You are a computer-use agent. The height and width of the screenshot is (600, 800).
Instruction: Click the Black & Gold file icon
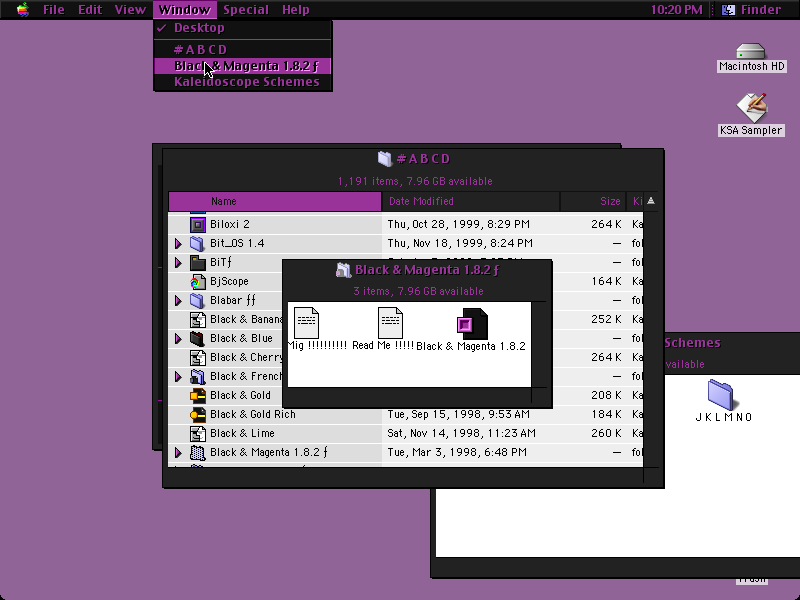click(197, 395)
